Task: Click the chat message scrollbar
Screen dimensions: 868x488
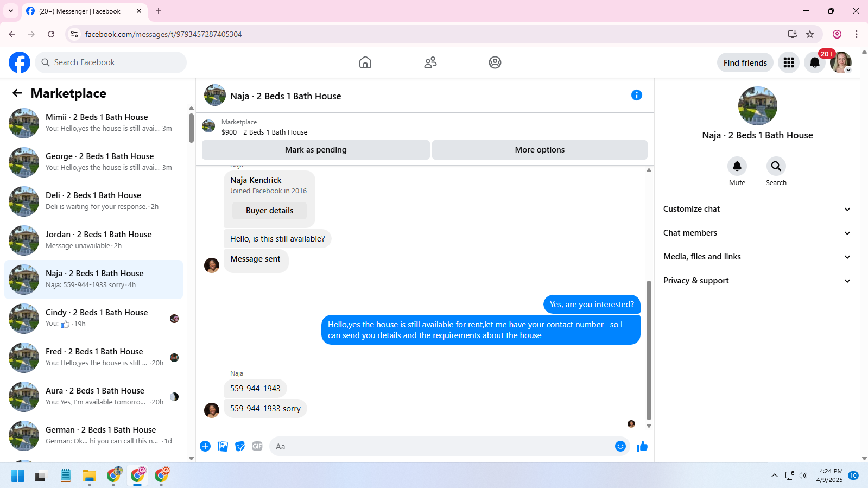Action: pos(649,350)
